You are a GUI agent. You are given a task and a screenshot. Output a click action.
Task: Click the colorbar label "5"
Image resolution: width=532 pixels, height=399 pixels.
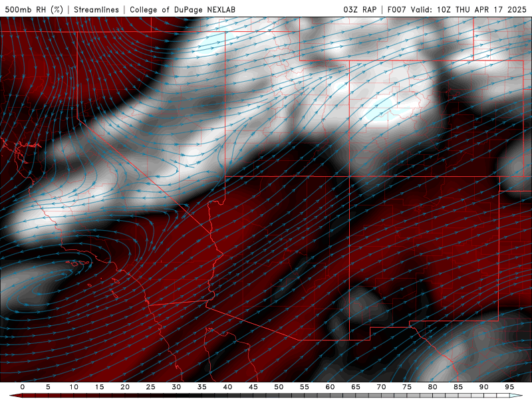(48, 387)
